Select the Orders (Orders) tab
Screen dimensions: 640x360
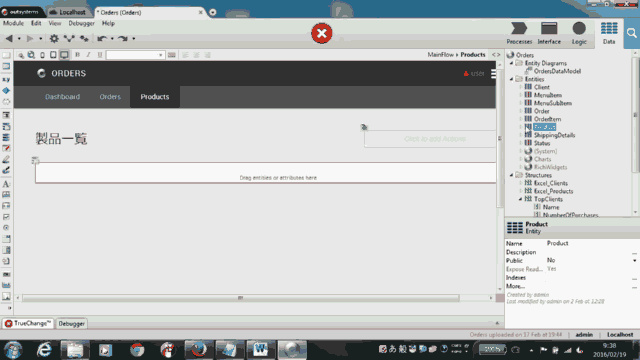[x=149, y=12]
